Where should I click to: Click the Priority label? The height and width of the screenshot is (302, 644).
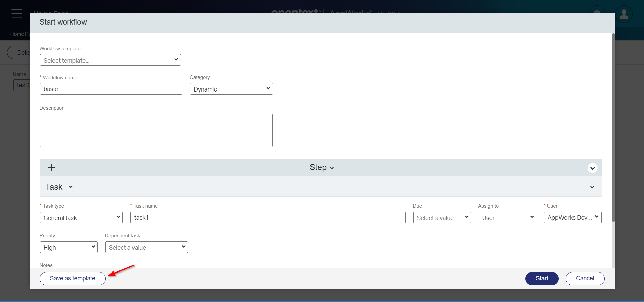[x=47, y=236]
